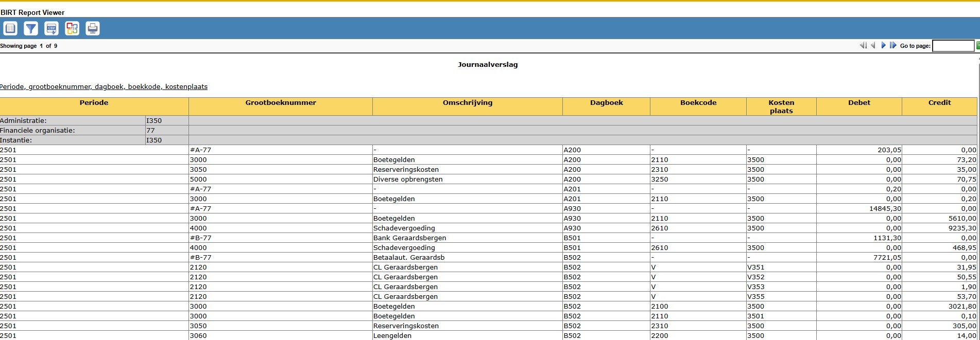
Task: Print the report with the printer icon
Action: point(93,28)
